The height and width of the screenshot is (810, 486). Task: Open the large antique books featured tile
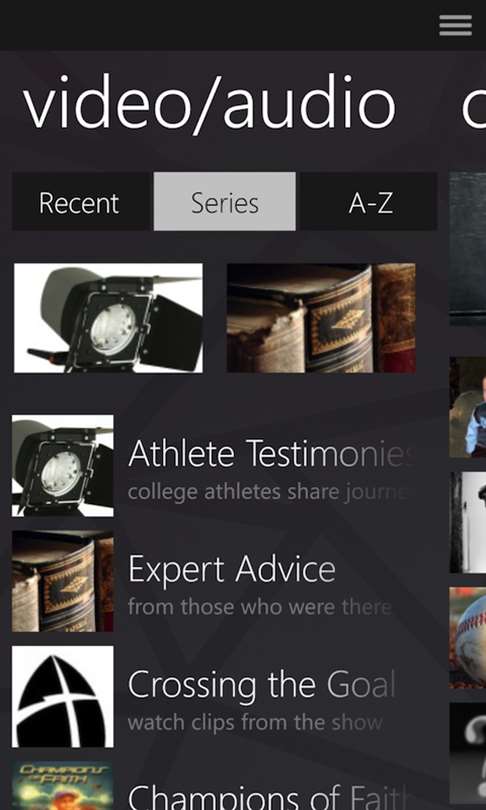[x=321, y=318]
